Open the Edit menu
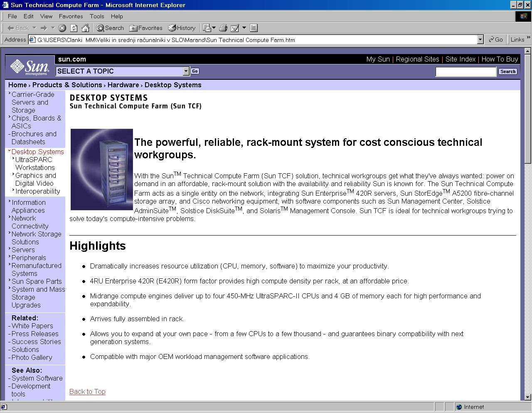532x413 pixels. (29, 16)
